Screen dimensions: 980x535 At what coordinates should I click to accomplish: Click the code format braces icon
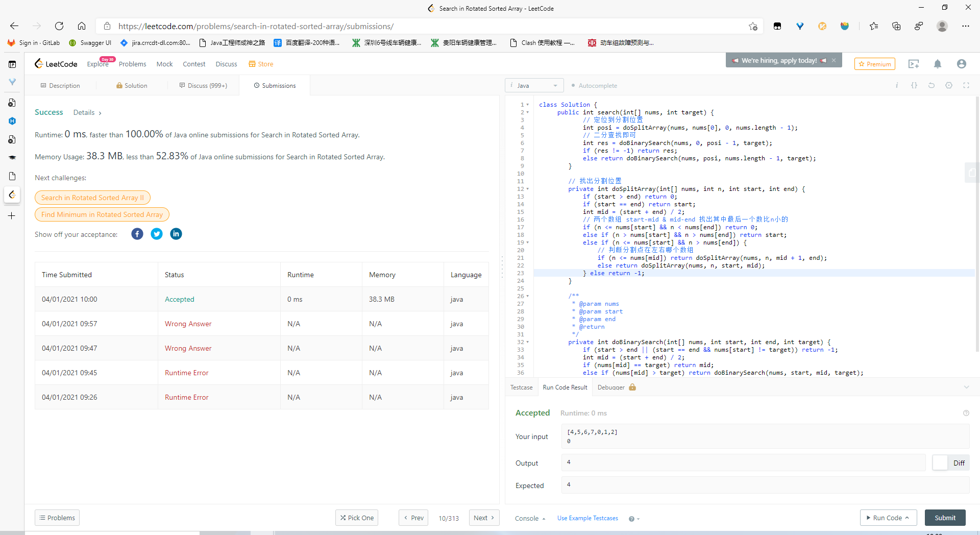tap(914, 85)
